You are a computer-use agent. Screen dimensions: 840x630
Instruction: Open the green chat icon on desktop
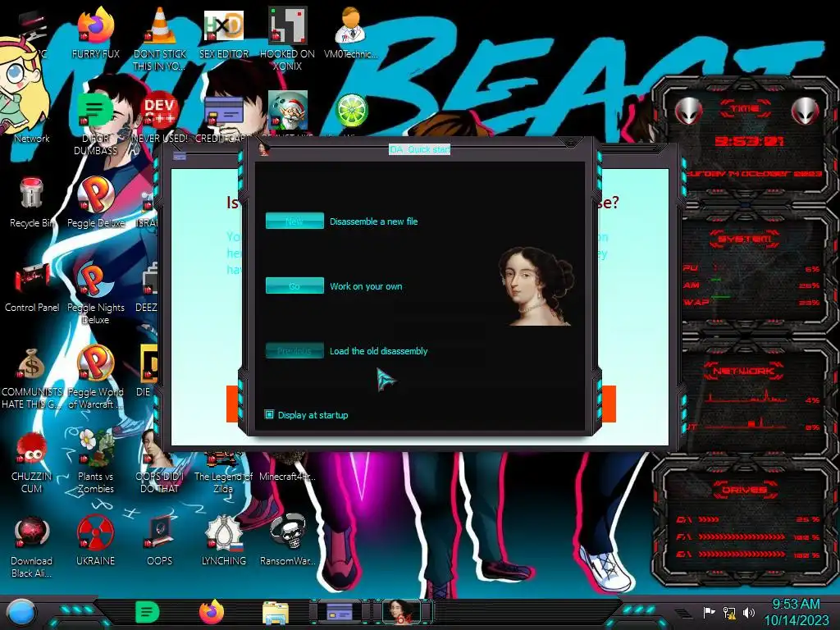pyautogui.click(x=94, y=112)
